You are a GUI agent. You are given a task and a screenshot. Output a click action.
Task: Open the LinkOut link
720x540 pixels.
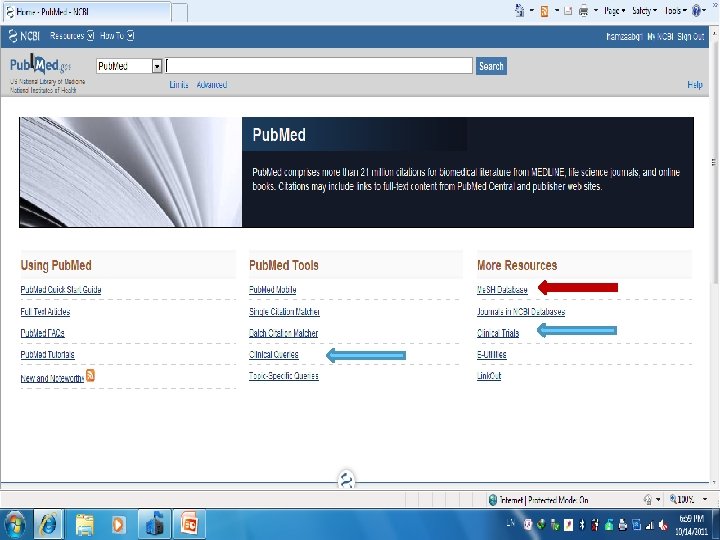point(489,376)
